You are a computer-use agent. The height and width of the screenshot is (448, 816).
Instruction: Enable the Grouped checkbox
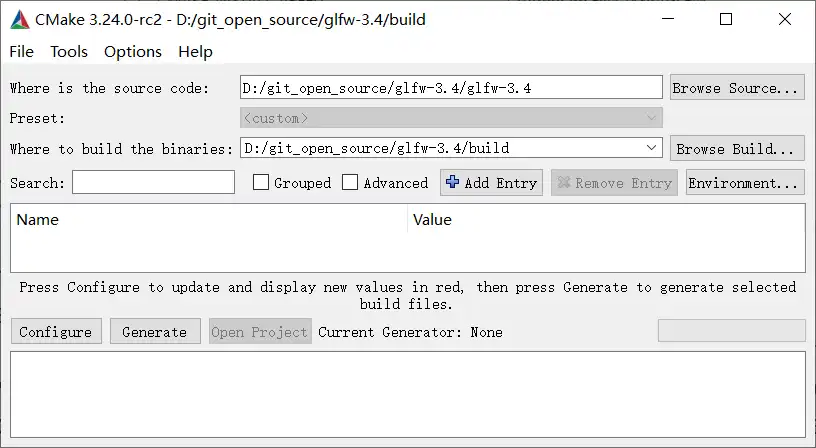coord(261,183)
